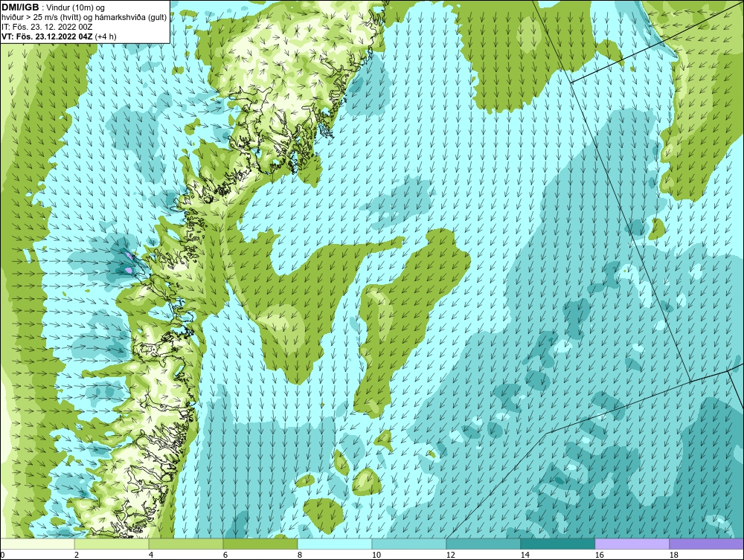
Task: Click the "IT: Fös. 23. 12. 2022 00Z" line
Action: (x=47, y=27)
